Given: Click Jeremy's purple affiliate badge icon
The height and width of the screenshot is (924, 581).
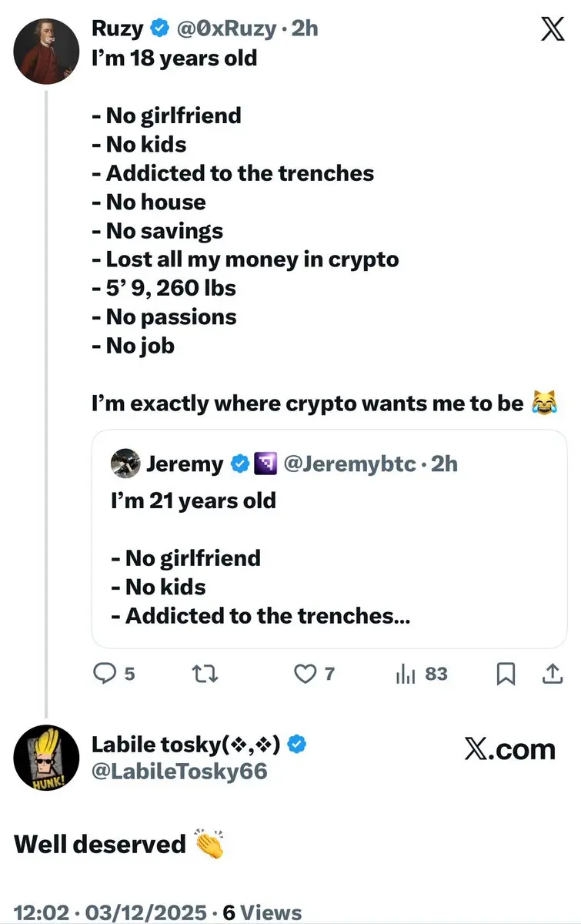Looking at the screenshot, I should point(266,464).
